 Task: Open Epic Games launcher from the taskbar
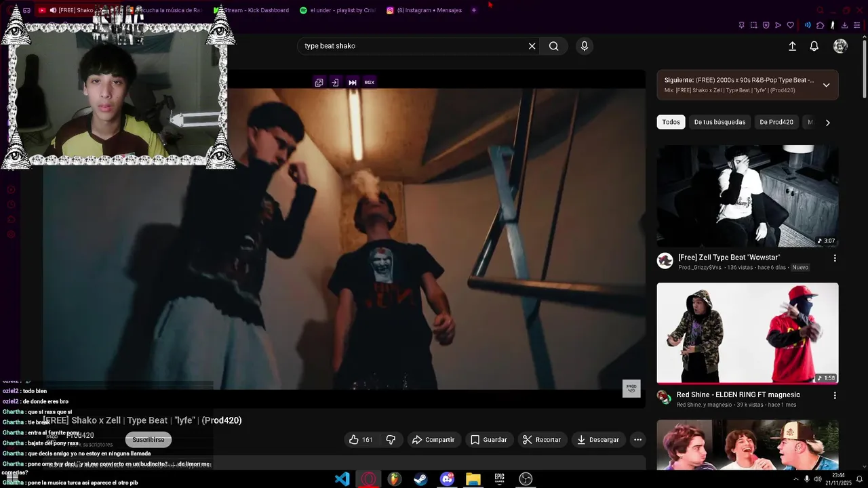pos(499,479)
